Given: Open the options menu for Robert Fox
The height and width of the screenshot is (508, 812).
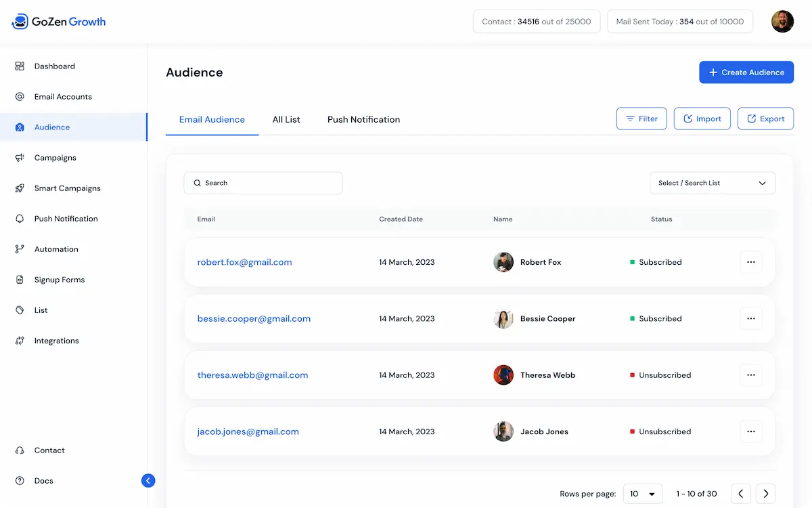Looking at the screenshot, I should coord(750,262).
